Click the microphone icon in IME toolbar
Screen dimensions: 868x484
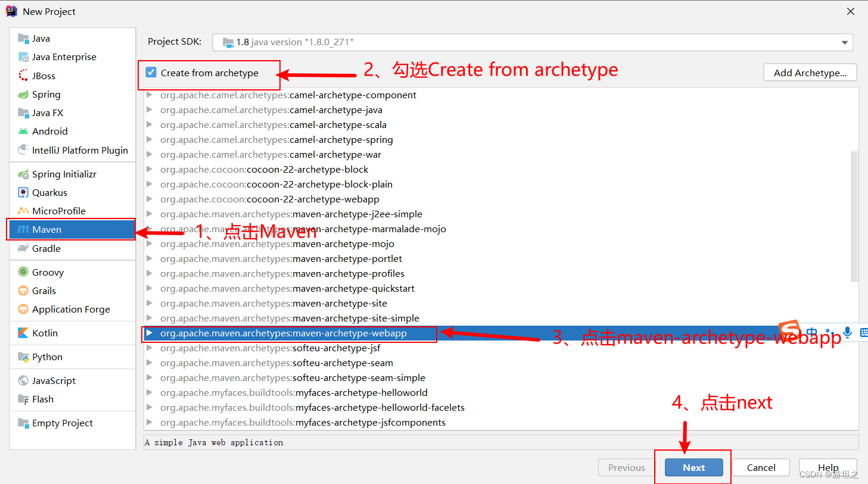click(847, 332)
